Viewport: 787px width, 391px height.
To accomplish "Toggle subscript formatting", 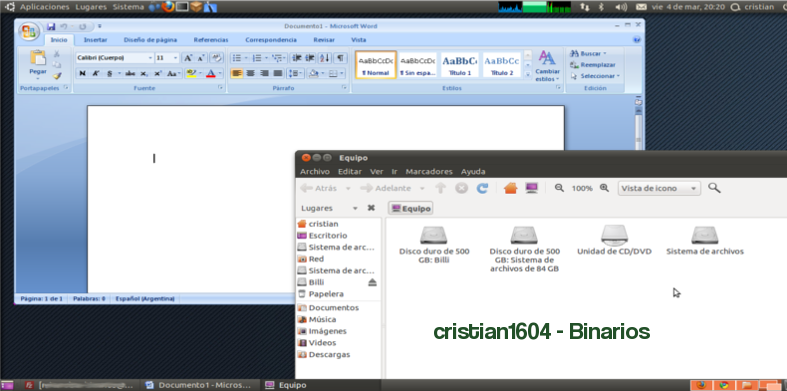I will [x=144, y=74].
